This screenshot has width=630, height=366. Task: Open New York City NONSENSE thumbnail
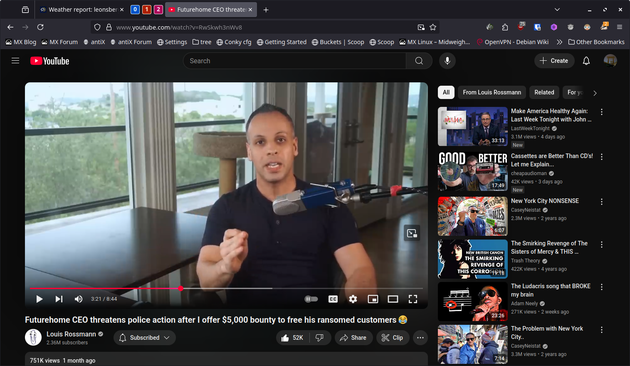coord(472,216)
